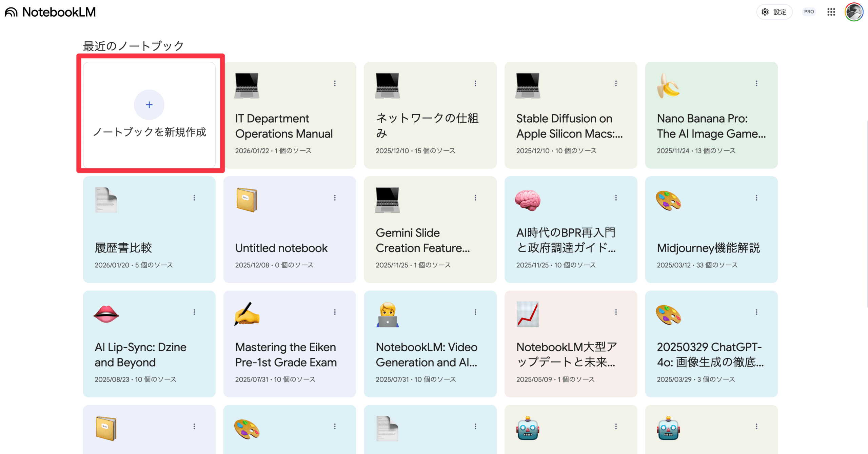Viewport: 868px width, 454px height.
Task: Click the lips emoji on AI Lip-Sync notebook
Action: tap(106, 314)
